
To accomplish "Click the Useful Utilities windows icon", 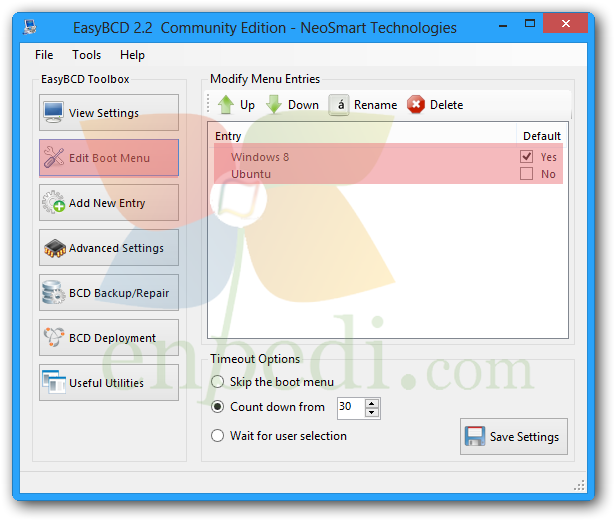I will [x=54, y=382].
